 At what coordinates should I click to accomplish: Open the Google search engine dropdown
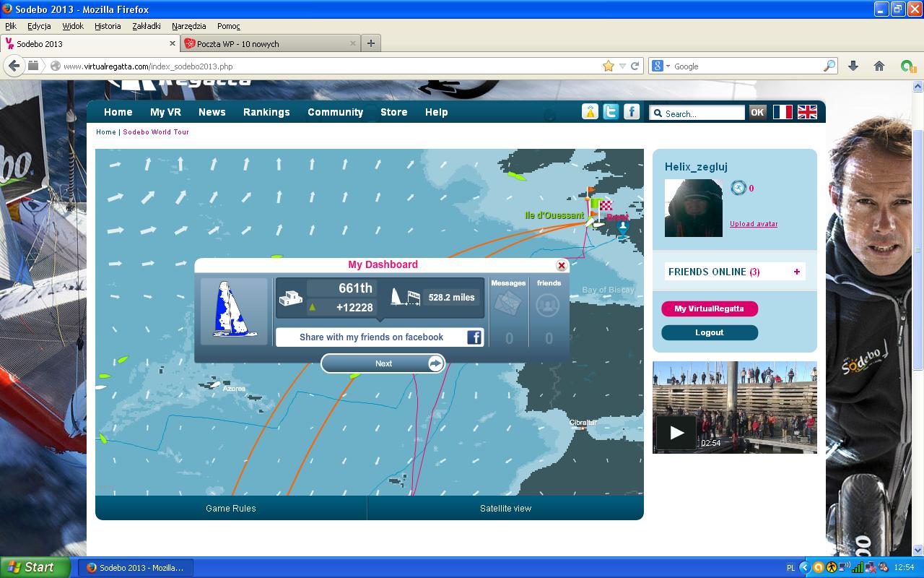click(661, 66)
